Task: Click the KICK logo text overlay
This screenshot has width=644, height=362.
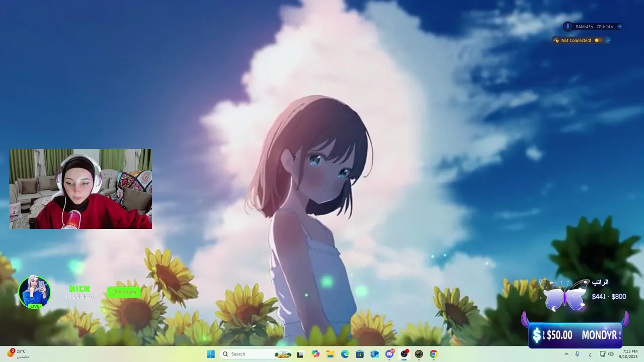Action: pos(79,289)
